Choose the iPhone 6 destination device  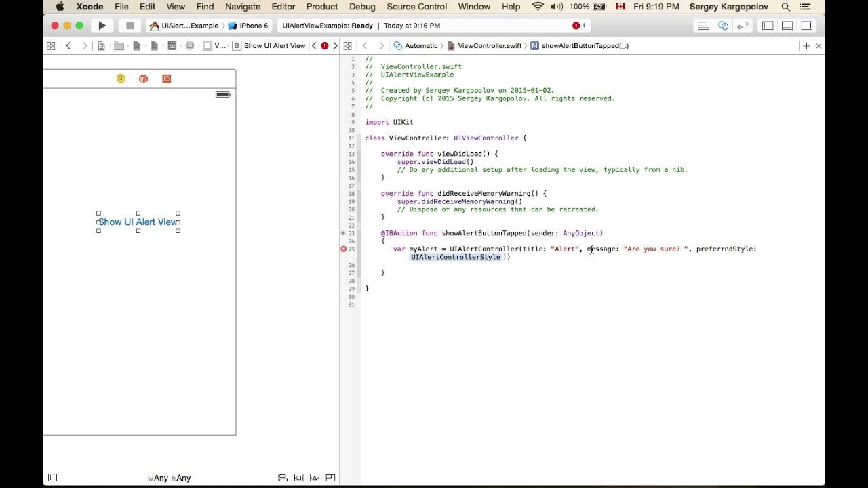(248, 26)
